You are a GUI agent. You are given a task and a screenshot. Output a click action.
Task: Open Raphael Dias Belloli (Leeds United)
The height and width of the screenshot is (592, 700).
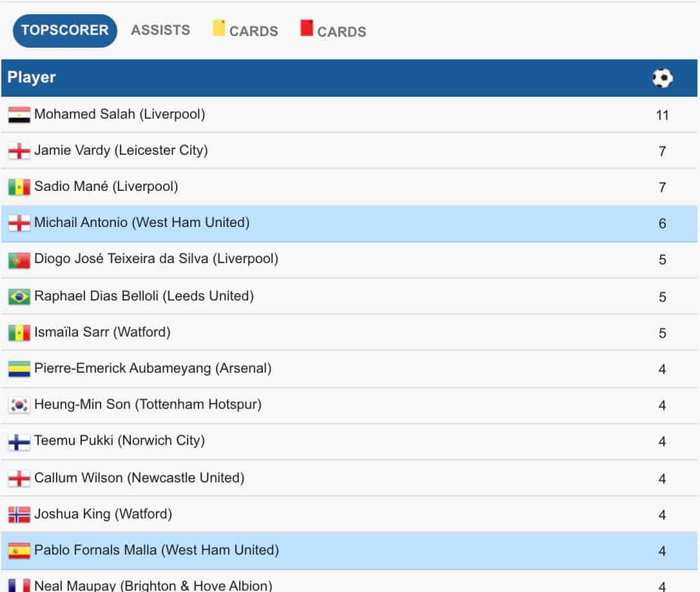coord(144,296)
